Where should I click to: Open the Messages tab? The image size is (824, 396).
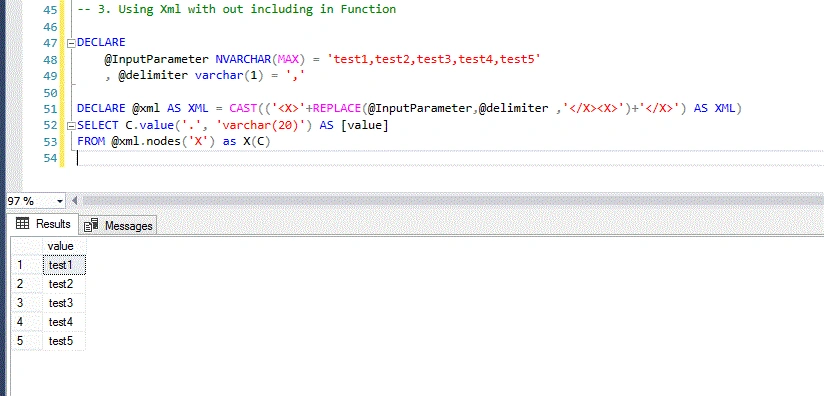pyautogui.click(x=118, y=225)
